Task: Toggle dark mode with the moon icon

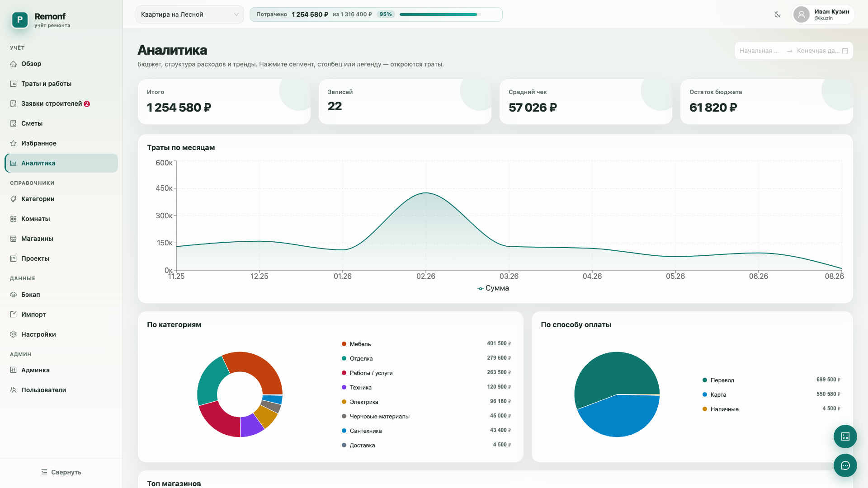Action: 778,14
